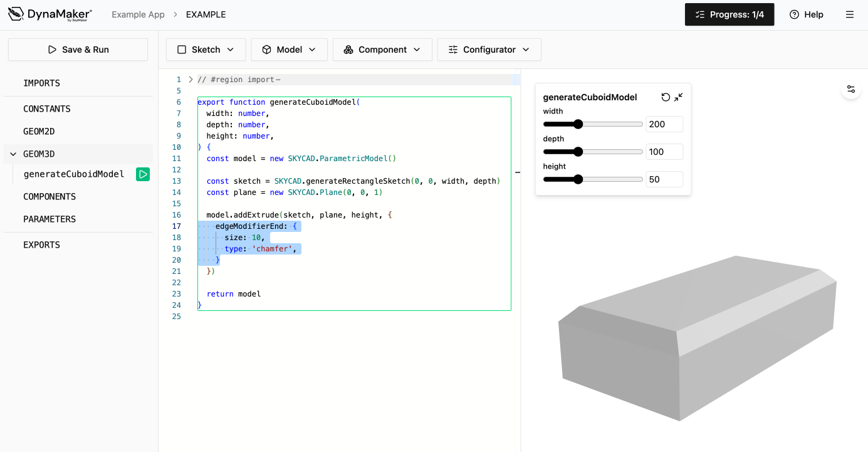868x452 pixels.
Task: Run generateCuboidModel with green play icon
Action: click(143, 174)
